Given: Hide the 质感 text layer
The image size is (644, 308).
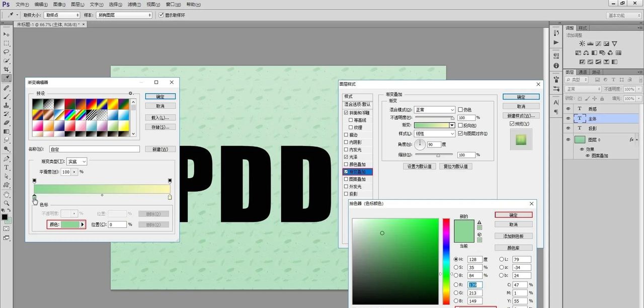Looking at the screenshot, I should (568, 109).
